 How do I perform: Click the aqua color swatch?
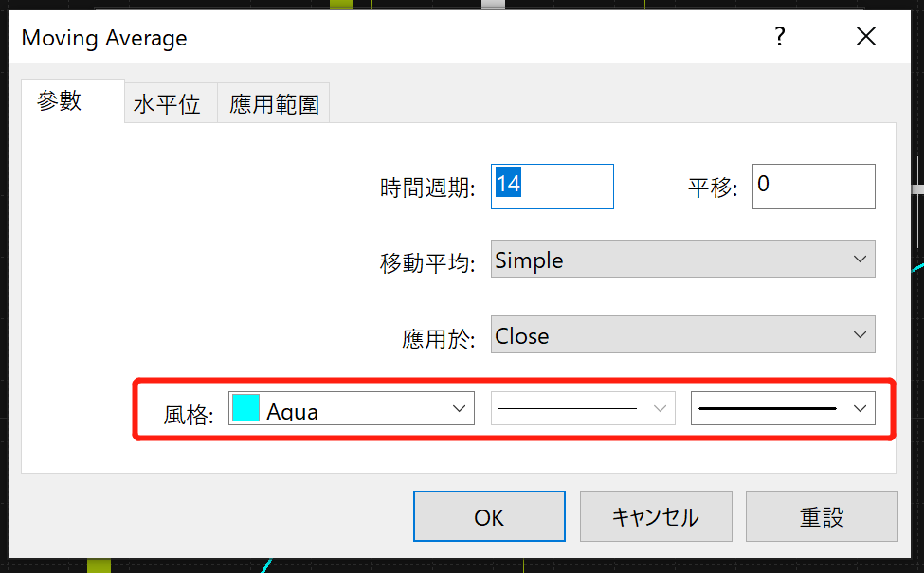pos(245,408)
